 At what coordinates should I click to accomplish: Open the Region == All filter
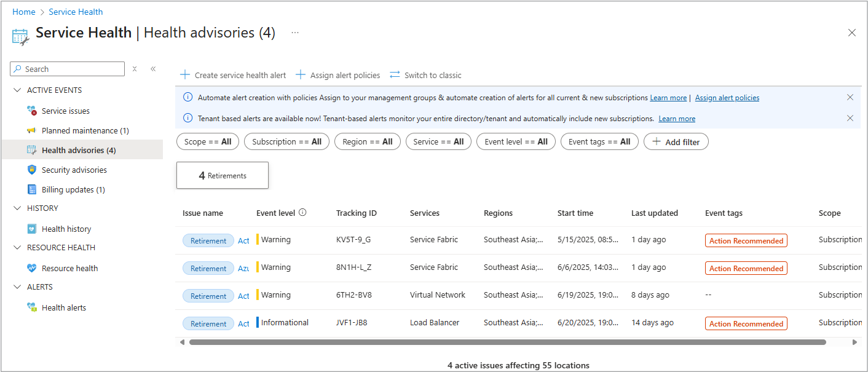(367, 141)
